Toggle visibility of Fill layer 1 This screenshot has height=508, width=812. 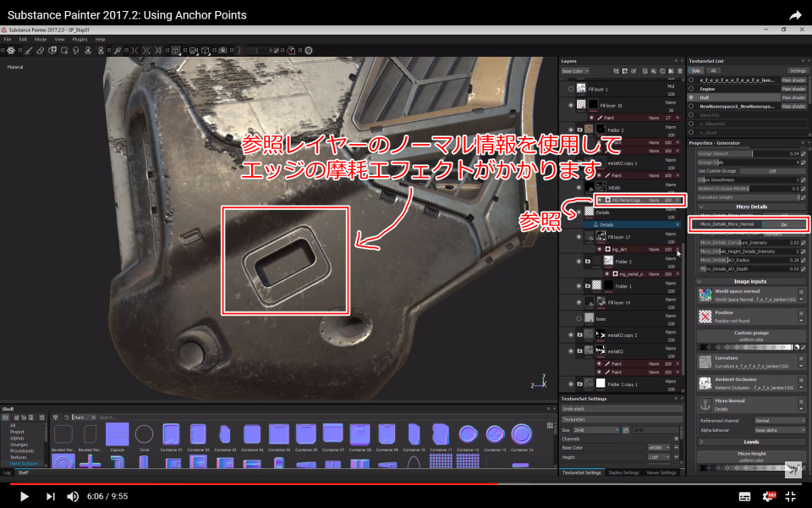pyautogui.click(x=571, y=89)
